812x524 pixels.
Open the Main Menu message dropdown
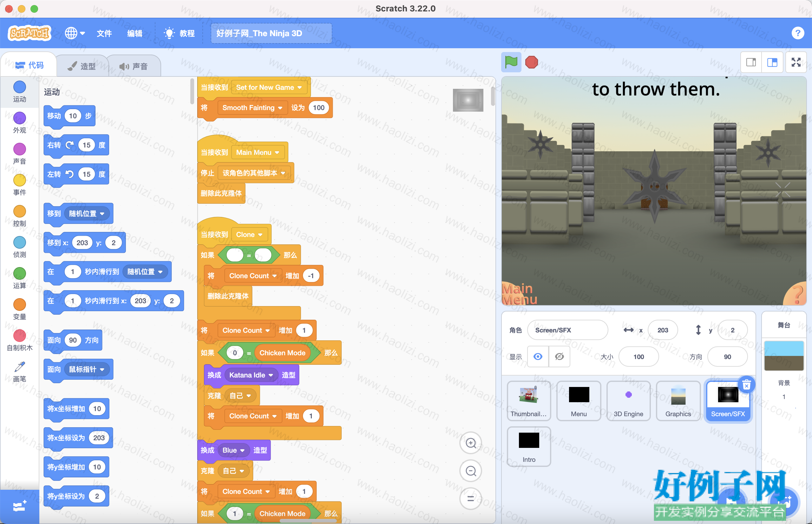(257, 152)
